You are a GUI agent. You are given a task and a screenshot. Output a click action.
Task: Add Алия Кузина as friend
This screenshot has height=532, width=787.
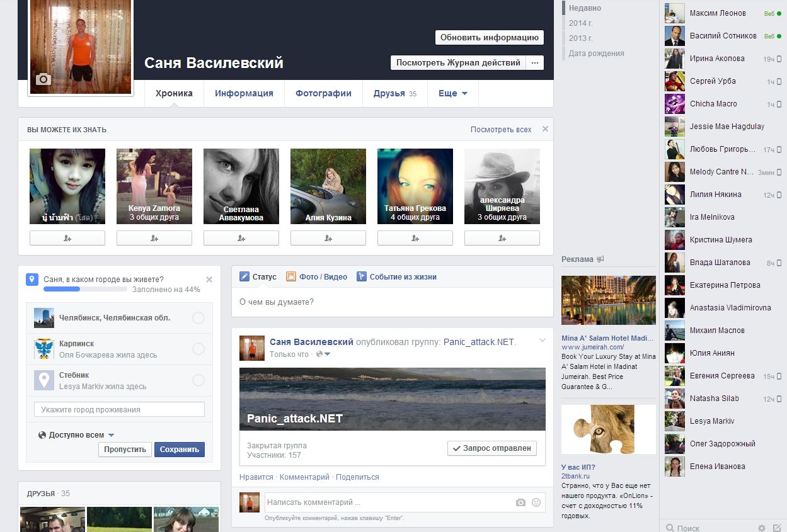[328, 238]
